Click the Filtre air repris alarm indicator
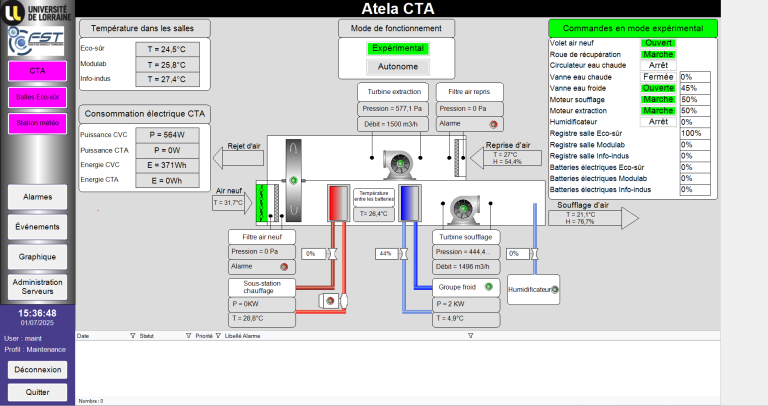The image size is (768, 406). [x=493, y=124]
